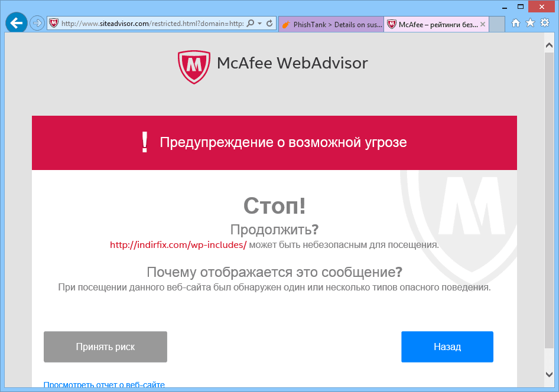The image size is (559, 392).
Task: Click the Принять риск button
Action: pos(105,347)
